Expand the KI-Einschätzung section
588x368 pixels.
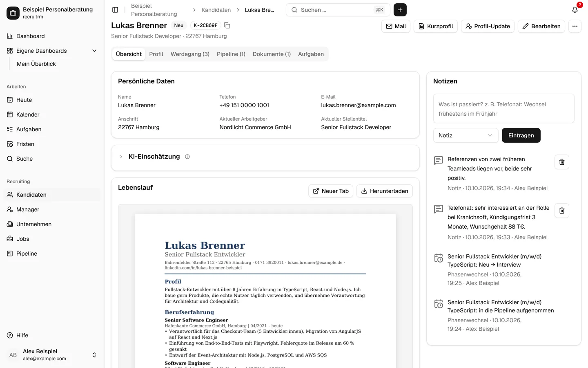(x=121, y=157)
